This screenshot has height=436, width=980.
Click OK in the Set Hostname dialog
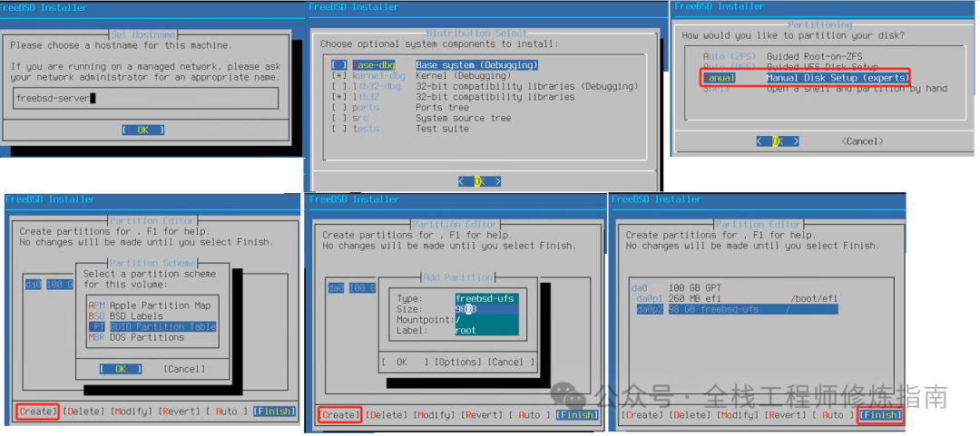click(x=142, y=130)
